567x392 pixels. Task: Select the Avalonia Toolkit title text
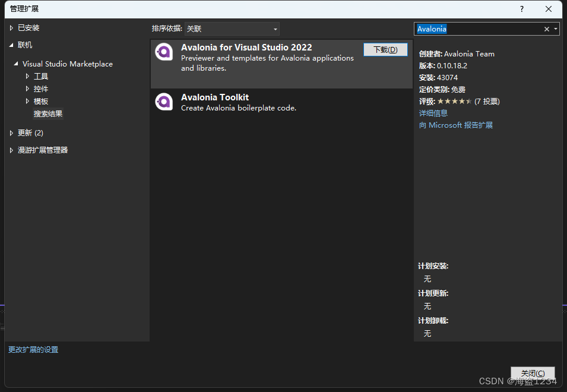pos(215,97)
